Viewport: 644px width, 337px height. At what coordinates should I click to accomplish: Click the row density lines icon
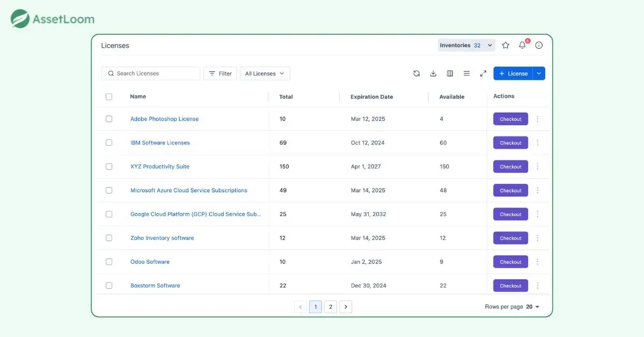(466, 74)
